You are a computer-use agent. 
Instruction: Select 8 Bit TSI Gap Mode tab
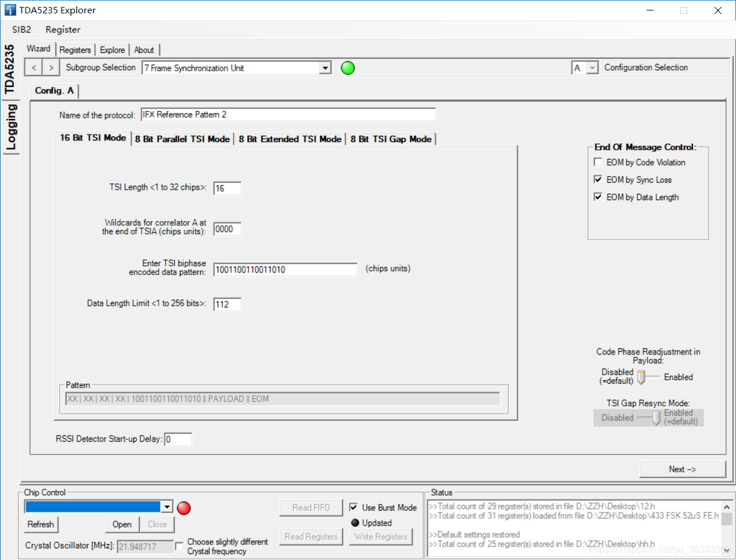391,139
